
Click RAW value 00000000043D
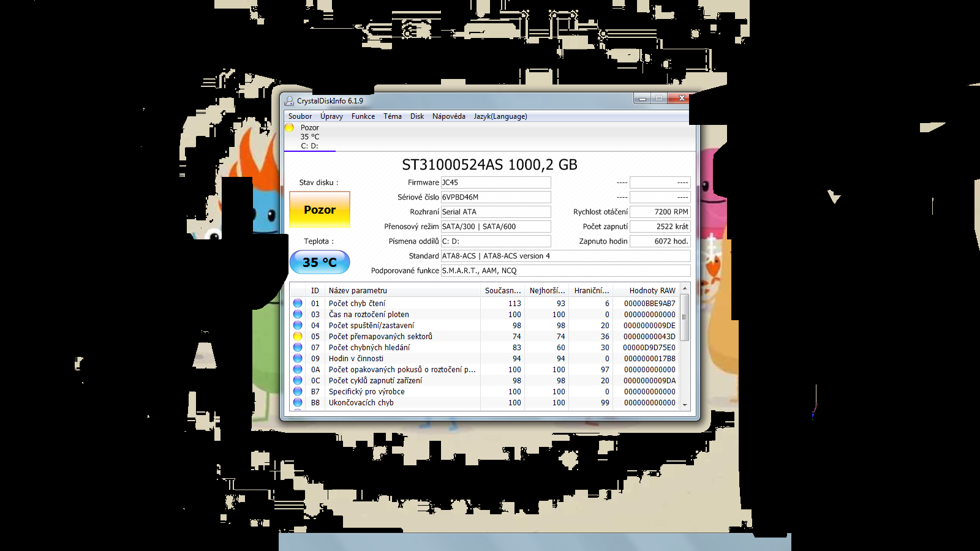click(649, 337)
